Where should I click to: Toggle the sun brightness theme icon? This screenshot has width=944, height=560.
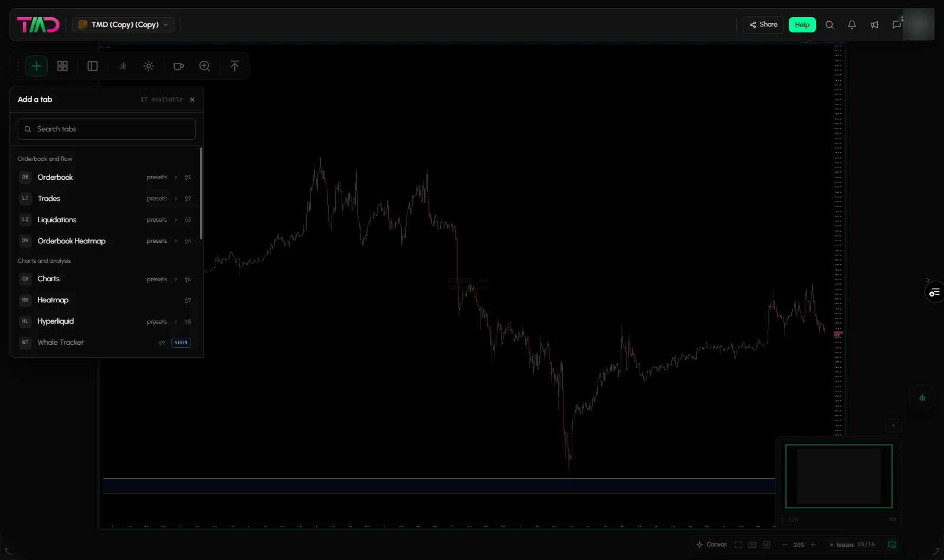149,66
